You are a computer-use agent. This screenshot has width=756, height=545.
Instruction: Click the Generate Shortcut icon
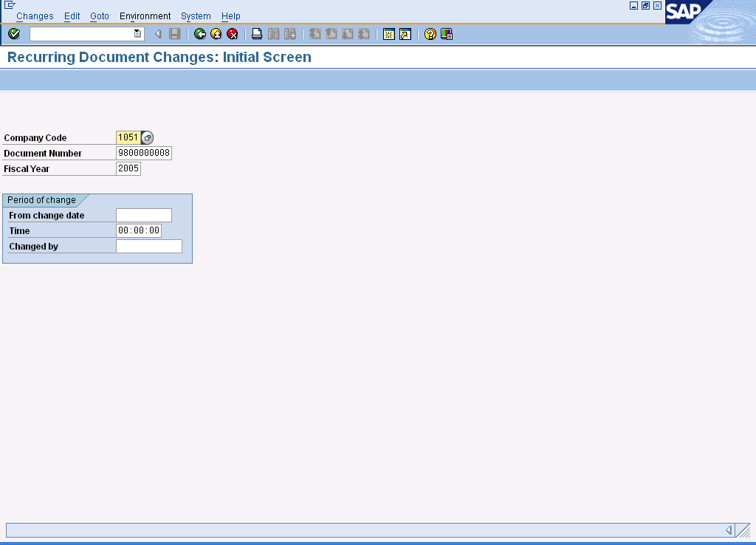pos(405,34)
